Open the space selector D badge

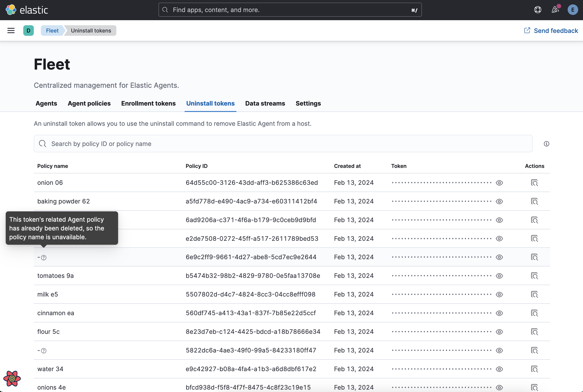tap(29, 31)
